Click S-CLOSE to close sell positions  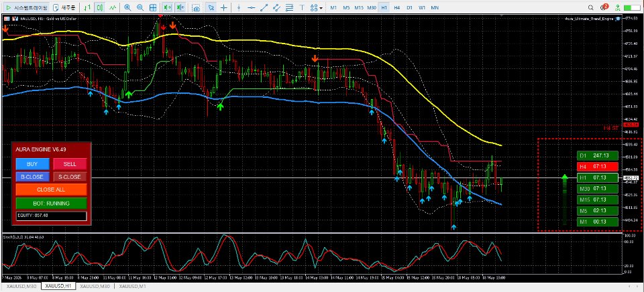pos(70,177)
